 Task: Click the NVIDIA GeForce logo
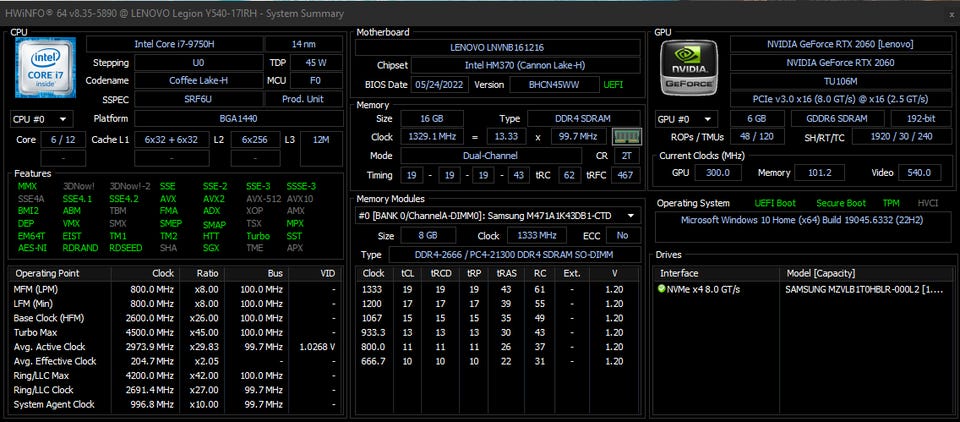pyautogui.click(x=689, y=67)
